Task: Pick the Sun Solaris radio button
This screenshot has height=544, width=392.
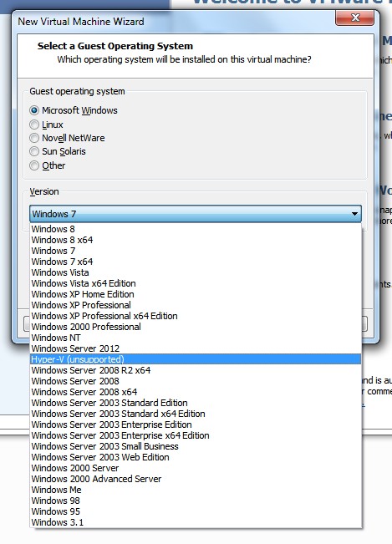Action: pos(34,151)
